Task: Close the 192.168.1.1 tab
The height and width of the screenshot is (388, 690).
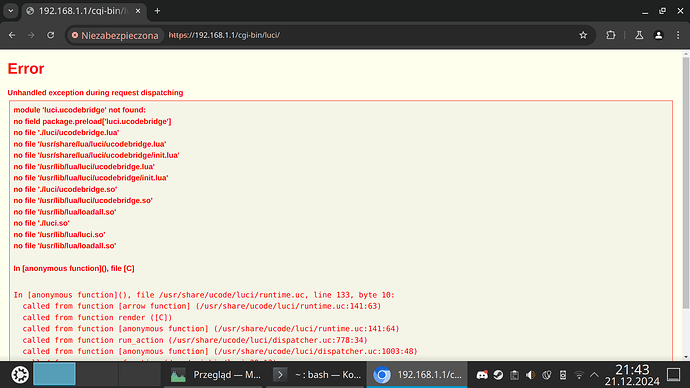Action: [x=138, y=11]
